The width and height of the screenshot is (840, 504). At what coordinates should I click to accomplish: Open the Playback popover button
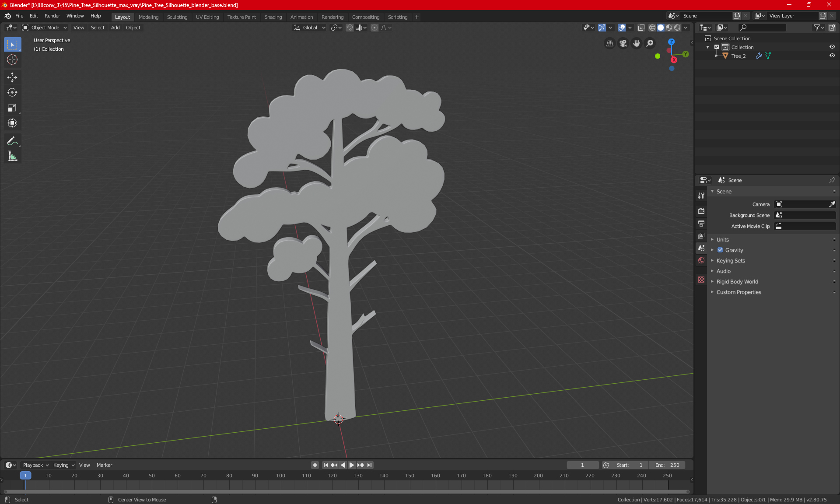pos(35,465)
